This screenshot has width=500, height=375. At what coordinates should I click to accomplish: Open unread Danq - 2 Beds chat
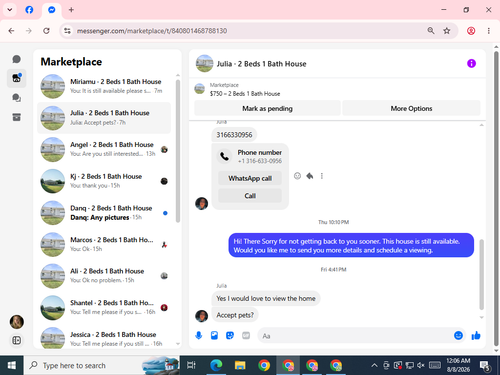point(104,213)
